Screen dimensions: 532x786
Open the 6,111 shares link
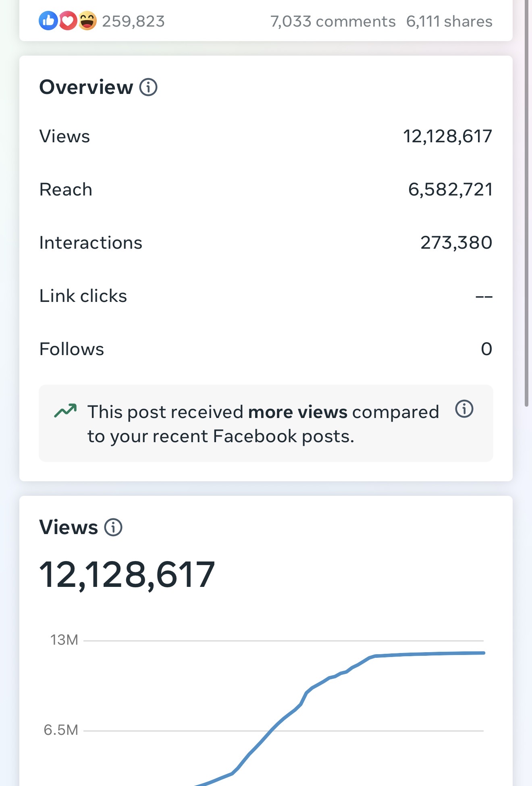(x=449, y=21)
